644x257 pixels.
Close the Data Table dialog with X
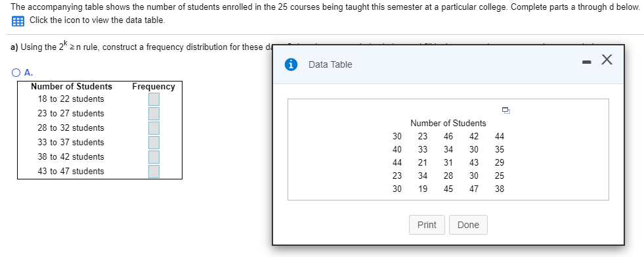[607, 60]
